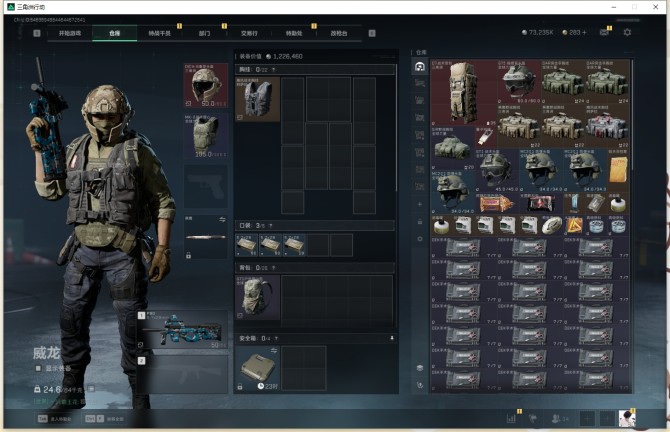
Task: Toggle the 显示装备 checkbox
Action: point(38,368)
